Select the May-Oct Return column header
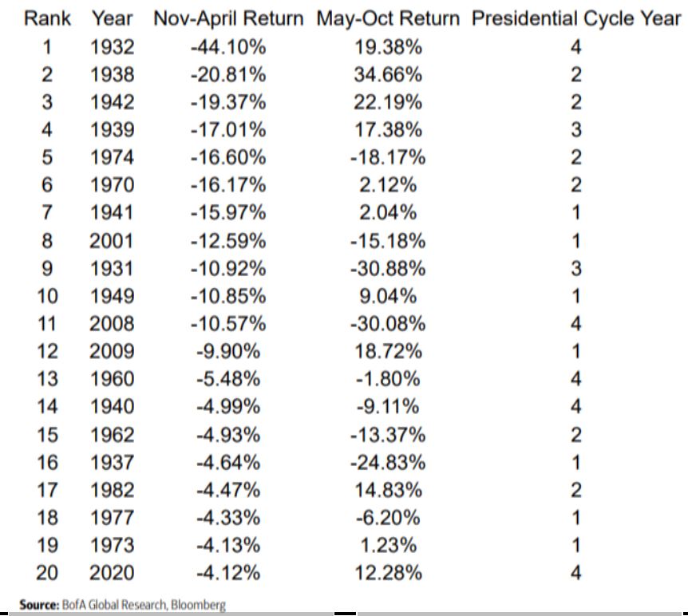Image resolution: width=688 pixels, height=616 pixels. [x=388, y=18]
